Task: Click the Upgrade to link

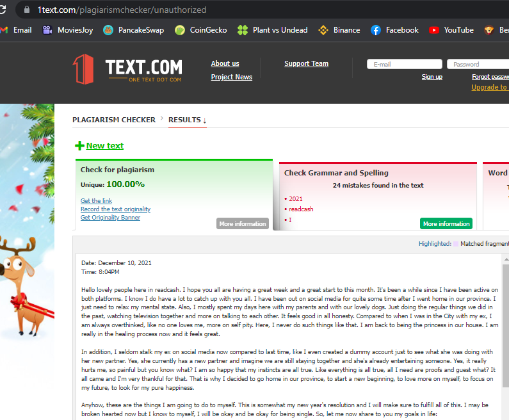Action: [x=490, y=87]
